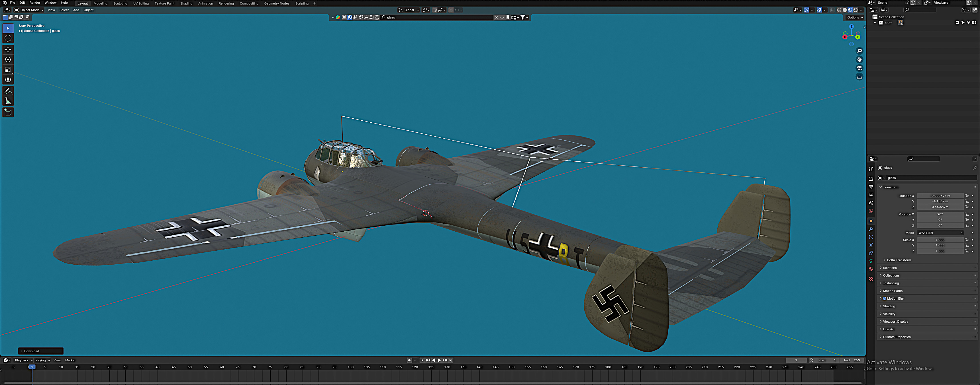Click the timeline Marker menu

(x=70, y=360)
